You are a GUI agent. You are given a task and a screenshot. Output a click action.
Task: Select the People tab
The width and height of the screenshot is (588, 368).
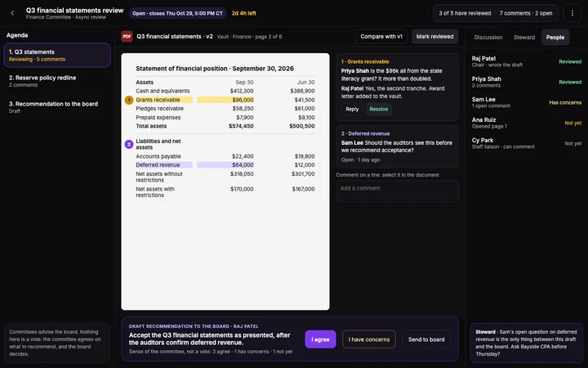pos(555,37)
